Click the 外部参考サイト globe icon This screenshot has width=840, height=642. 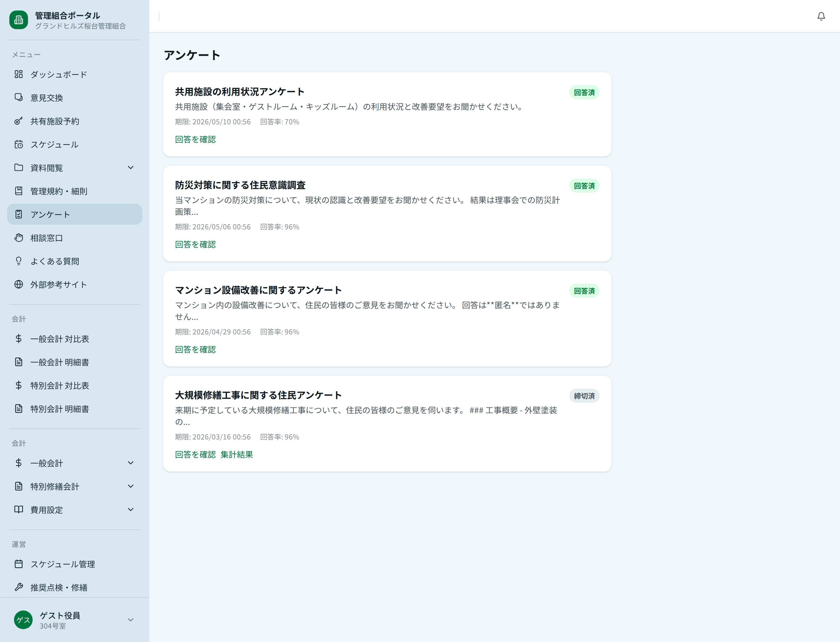pos(19,284)
